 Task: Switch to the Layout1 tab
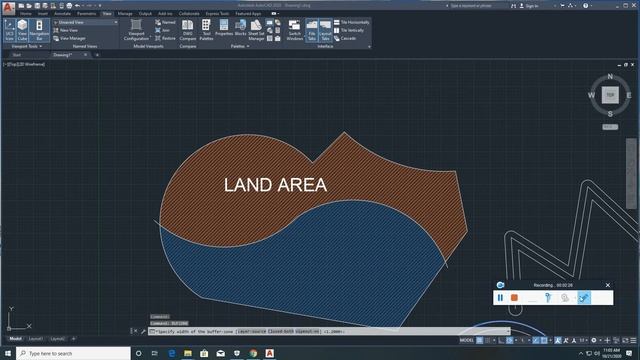[x=36, y=339]
